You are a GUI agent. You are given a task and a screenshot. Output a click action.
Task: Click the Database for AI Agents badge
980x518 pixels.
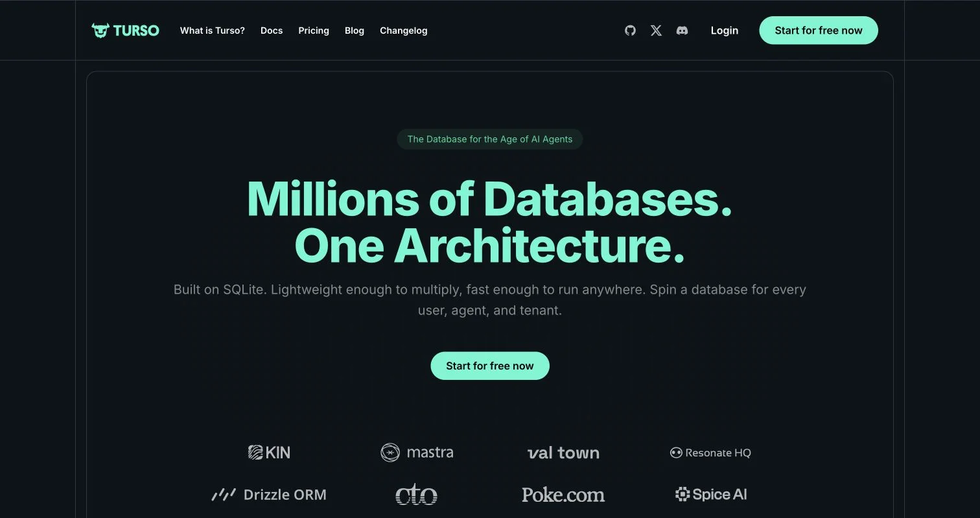pos(490,139)
